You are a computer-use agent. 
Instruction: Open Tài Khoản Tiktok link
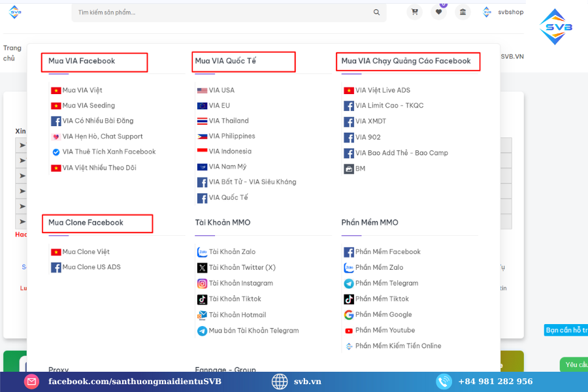pos(235,299)
